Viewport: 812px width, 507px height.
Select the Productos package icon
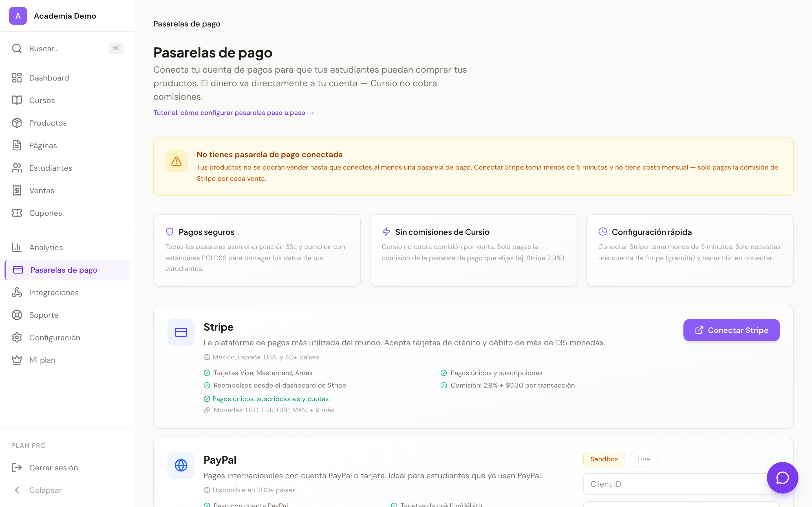17,123
